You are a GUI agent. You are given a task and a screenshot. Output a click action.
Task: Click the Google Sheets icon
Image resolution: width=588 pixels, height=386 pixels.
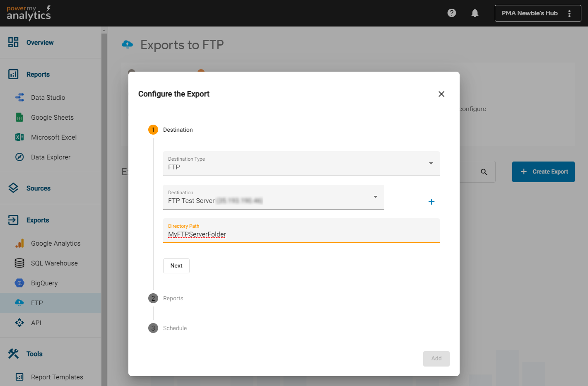click(x=19, y=118)
